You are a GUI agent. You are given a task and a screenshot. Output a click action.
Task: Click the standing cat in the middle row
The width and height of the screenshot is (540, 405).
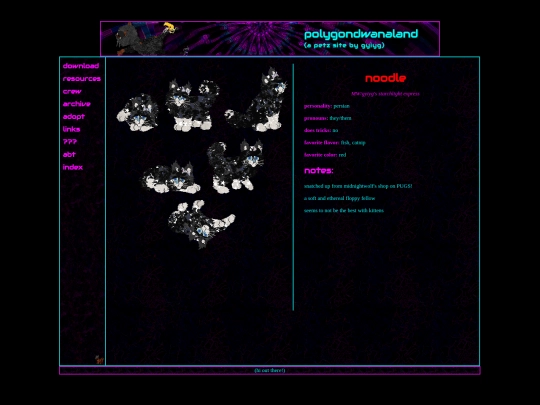[235, 166]
